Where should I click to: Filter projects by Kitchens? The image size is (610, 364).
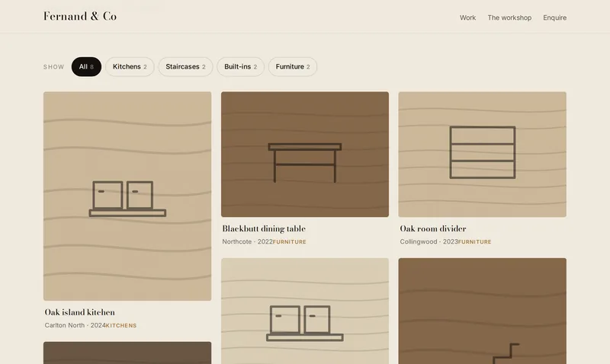point(130,67)
